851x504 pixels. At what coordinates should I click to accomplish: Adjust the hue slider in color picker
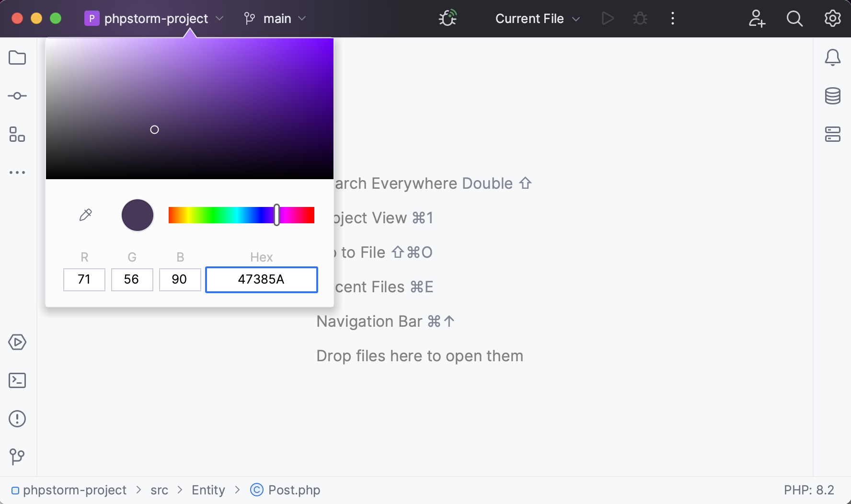276,215
